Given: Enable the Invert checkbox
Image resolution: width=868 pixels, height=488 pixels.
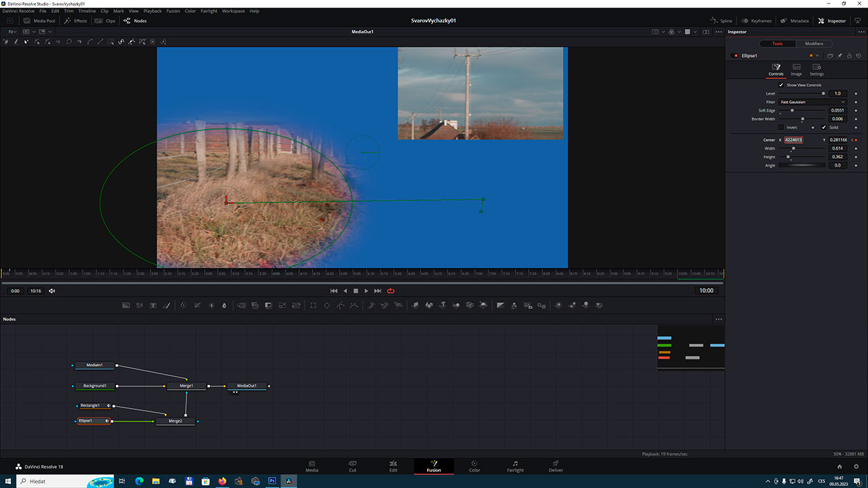Looking at the screenshot, I should click(x=781, y=127).
